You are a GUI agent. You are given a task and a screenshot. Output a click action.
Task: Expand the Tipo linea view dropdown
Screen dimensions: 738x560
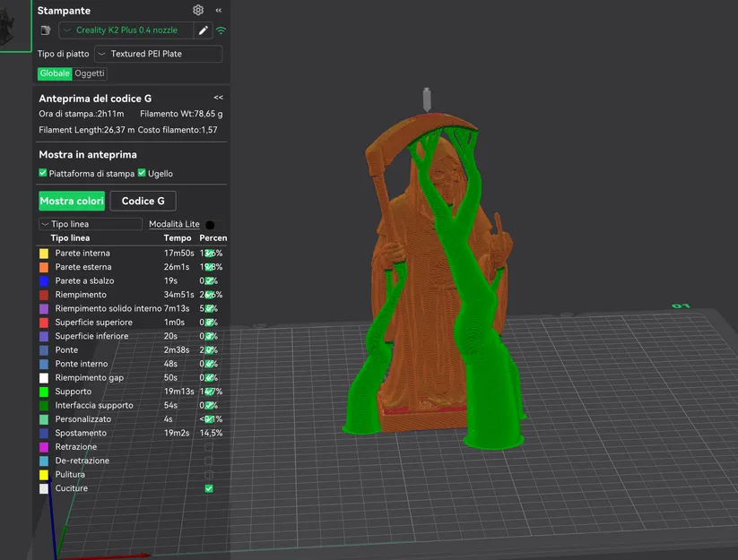90,224
